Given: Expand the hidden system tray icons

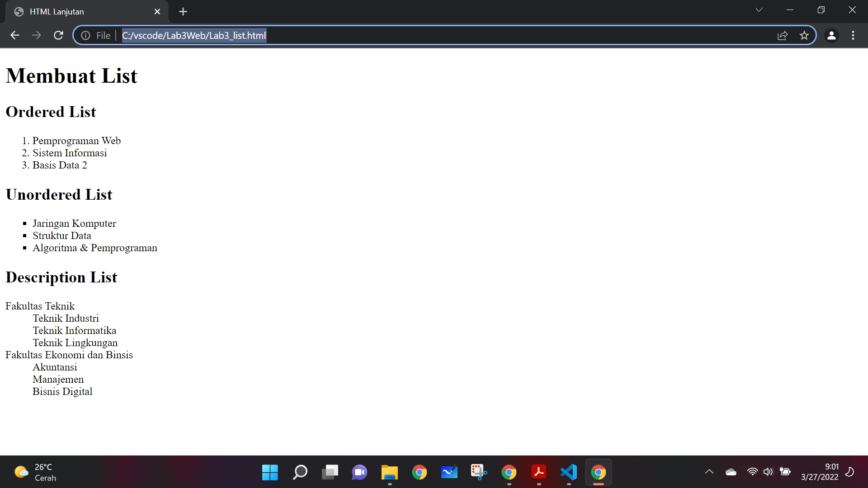Looking at the screenshot, I should click(709, 472).
